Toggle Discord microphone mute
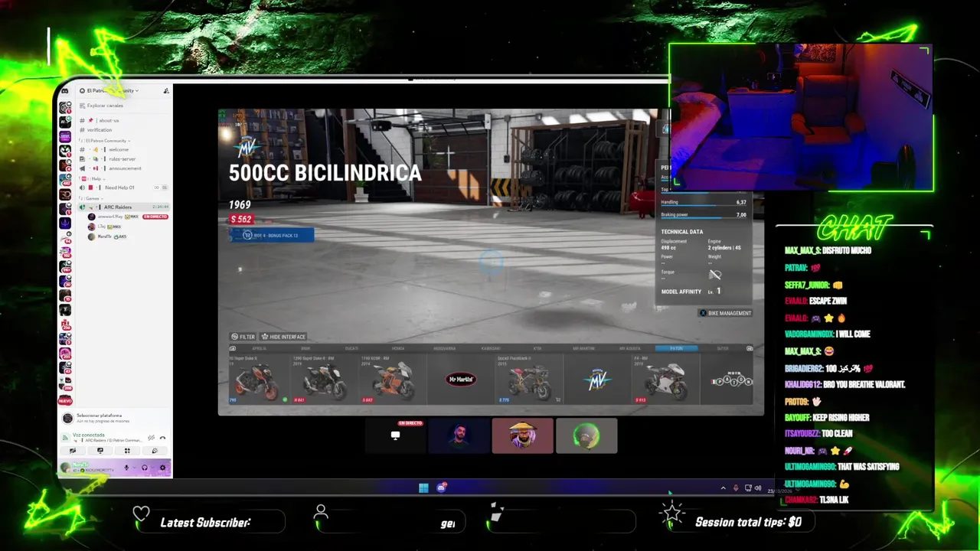Screen dimensions: 980x551 [126, 468]
